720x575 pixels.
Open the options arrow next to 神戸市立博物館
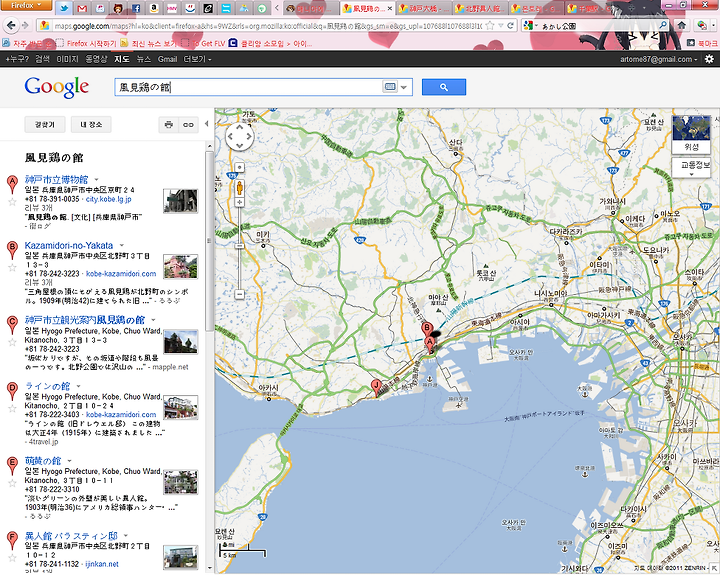point(96,180)
